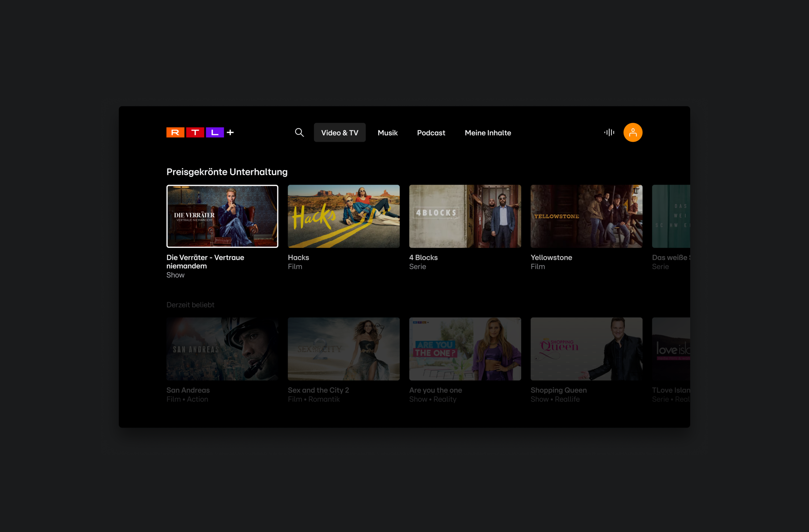Click the 'Yellowstone' title text
809x532 pixels.
(551, 257)
